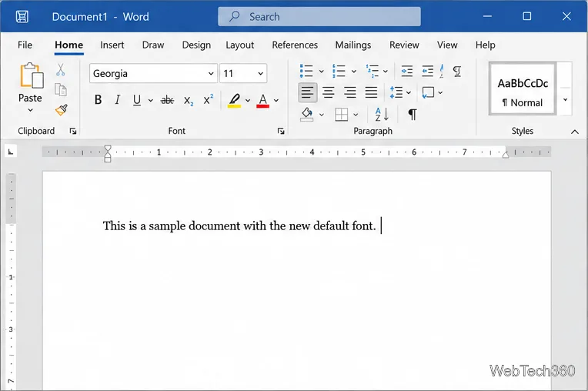Toggle the Show/Hide paragraph marks button
This screenshot has width=588, height=391.
(x=412, y=115)
